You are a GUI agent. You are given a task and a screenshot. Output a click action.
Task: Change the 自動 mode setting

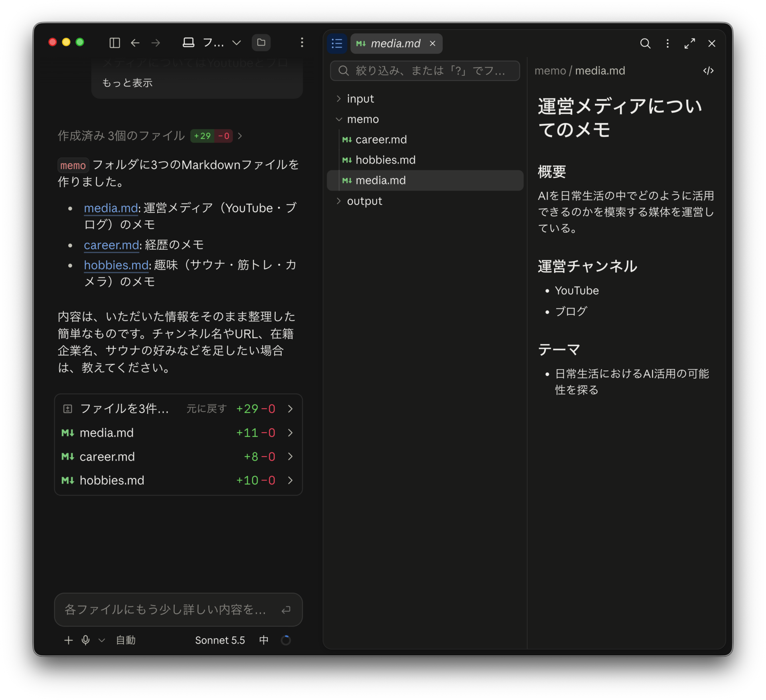[126, 640]
